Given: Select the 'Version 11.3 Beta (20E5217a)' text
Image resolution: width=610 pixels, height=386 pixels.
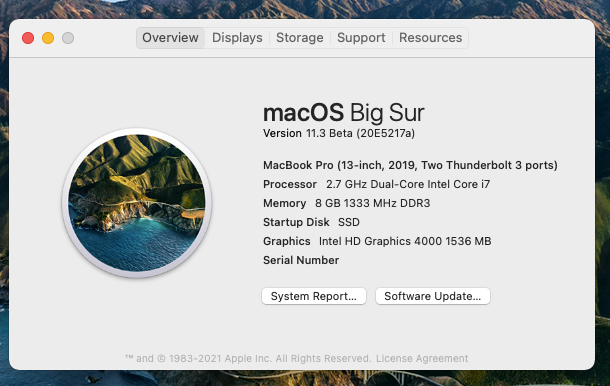Looking at the screenshot, I should click(x=339, y=133).
